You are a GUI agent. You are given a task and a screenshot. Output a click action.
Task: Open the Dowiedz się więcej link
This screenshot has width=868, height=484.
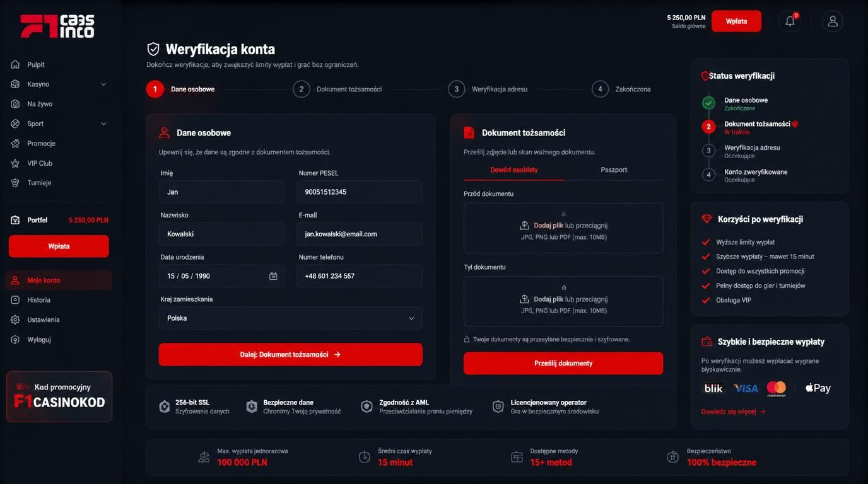(734, 412)
